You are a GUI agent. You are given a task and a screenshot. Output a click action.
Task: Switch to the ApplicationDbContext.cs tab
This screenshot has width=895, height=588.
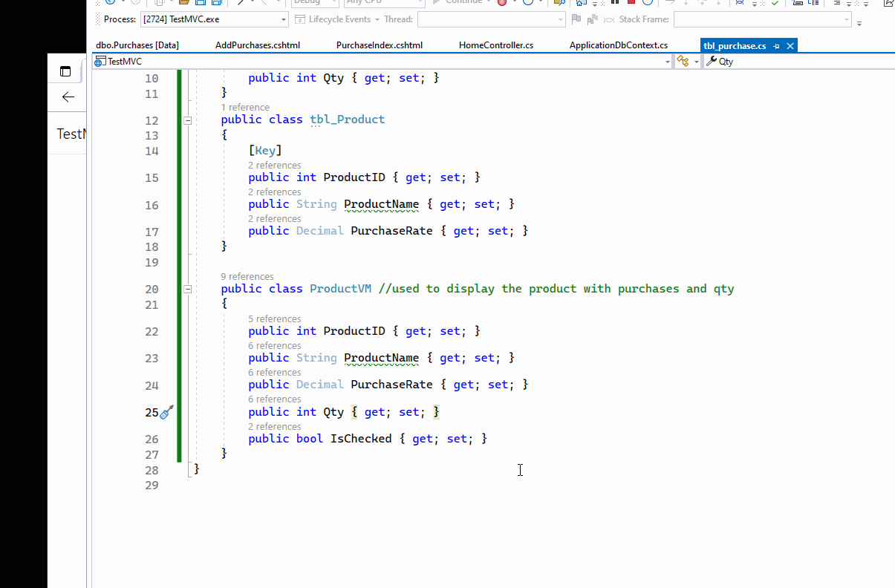619,45
